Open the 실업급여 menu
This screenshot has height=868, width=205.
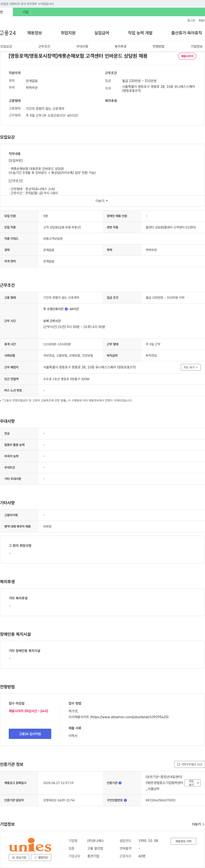click(102, 33)
